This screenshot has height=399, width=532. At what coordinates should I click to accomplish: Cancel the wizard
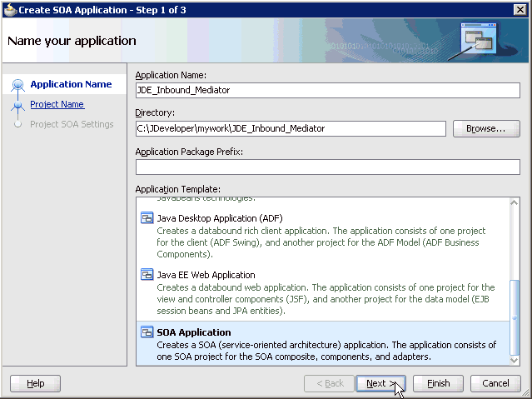pyautogui.click(x=495, y=383)
